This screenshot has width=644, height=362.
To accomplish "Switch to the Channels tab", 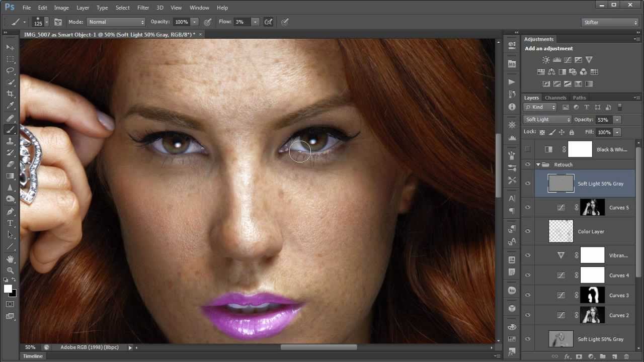I will click(x=555, y=98).
